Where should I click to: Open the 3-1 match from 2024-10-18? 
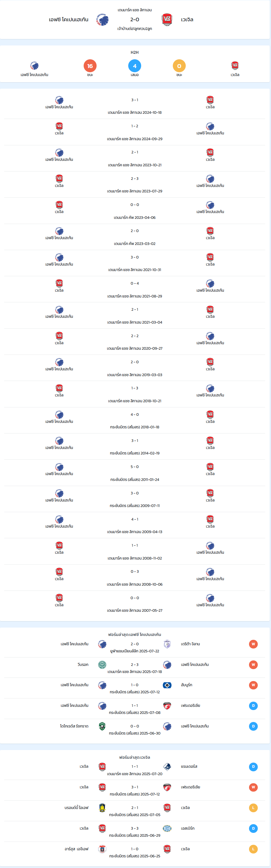(135, 106)
